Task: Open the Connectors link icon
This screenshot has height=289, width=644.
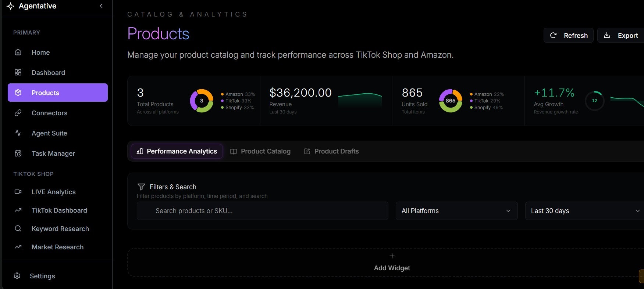Action: click(18, 113)
